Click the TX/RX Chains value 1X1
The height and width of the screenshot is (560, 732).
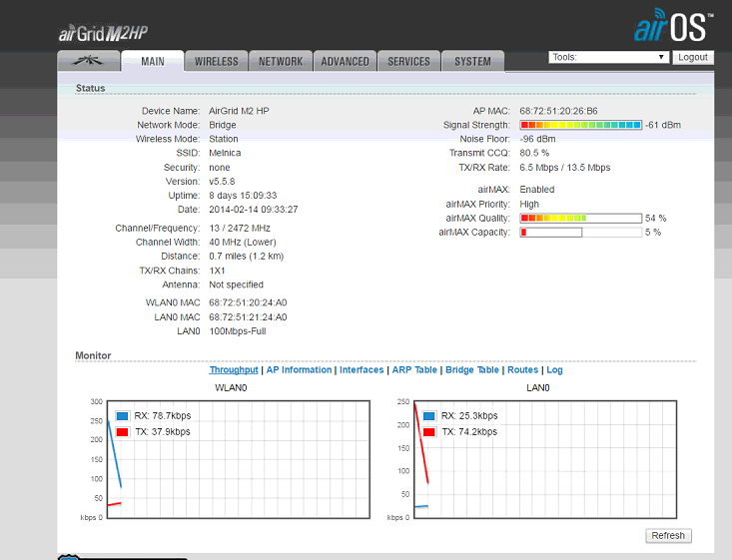(217, 271)
